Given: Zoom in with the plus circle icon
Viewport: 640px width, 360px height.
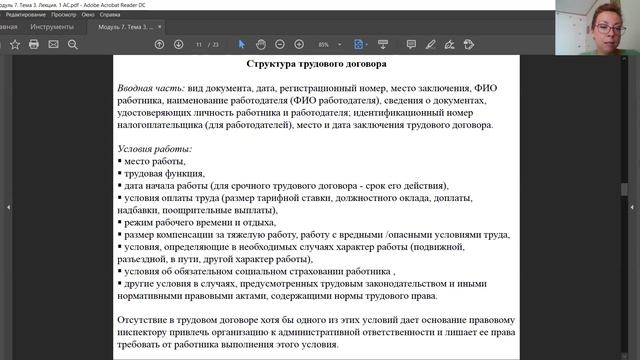Looking at the screenshot, I should click(x=299, y=44).
